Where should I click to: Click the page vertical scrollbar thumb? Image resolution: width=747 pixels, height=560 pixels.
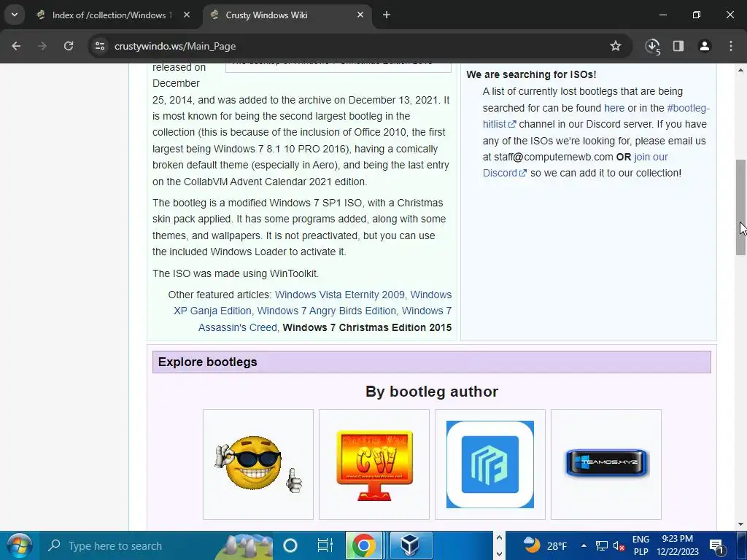point(740,207)
